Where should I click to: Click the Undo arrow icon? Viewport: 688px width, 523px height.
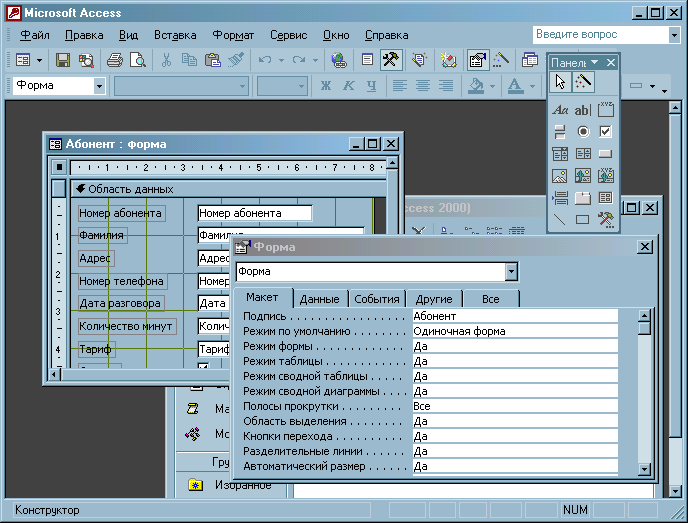[265, 60]
